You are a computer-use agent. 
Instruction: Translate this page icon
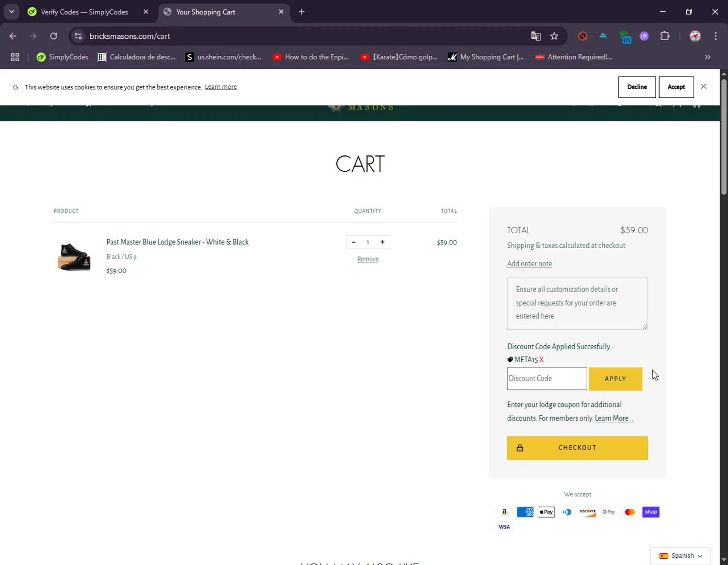pyautogui.click(x=536, y=36)
